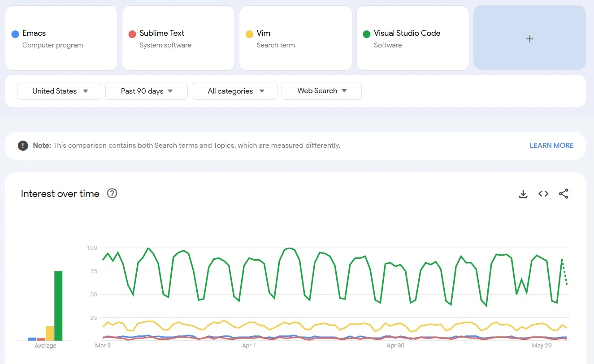Edit the Vim search term card
This screenshot has width=594, height=364.
coord(295,38)
